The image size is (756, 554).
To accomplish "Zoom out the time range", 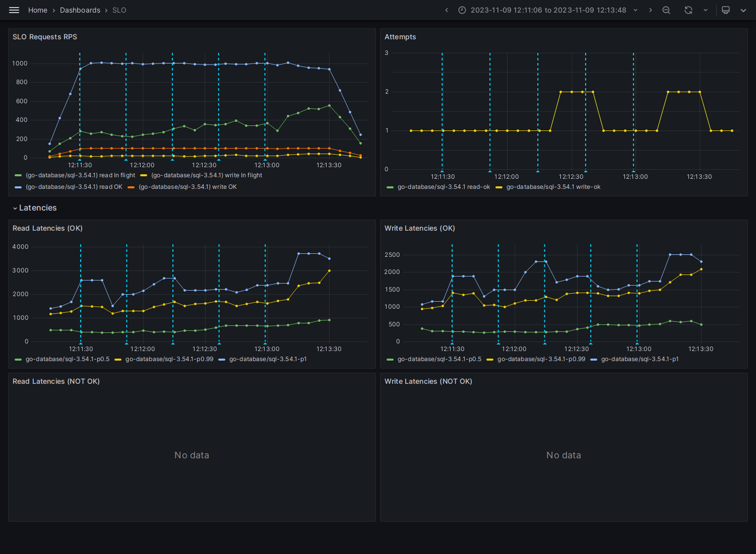I will coord(666,10).
